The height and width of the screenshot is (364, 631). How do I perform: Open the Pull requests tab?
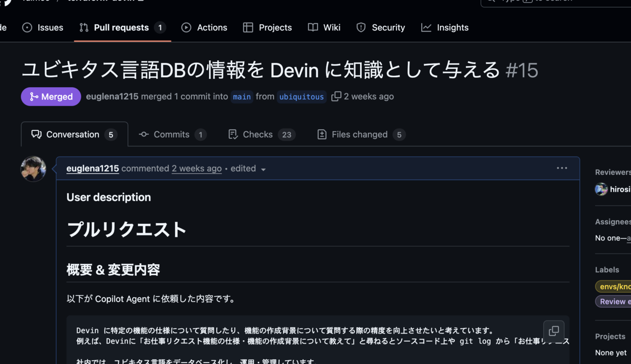point(122,27)
